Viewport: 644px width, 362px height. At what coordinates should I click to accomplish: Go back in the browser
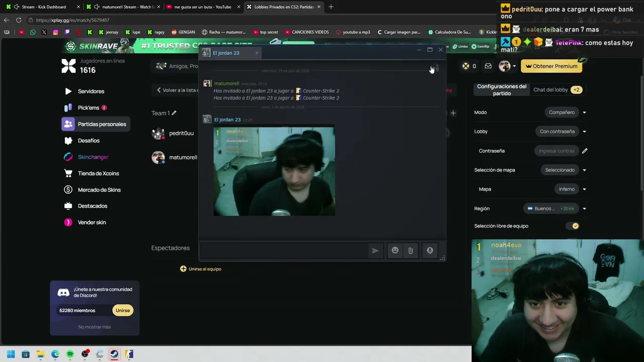point(7,20)
